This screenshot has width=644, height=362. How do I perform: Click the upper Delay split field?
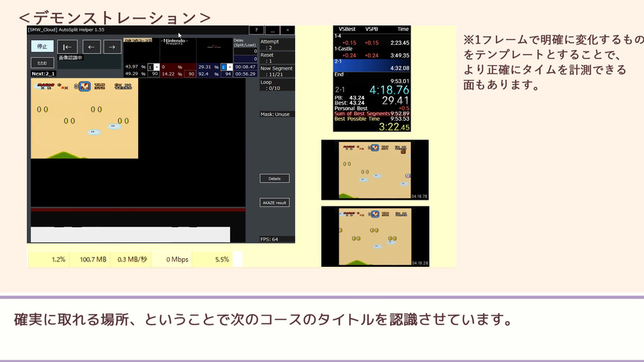pos(246,52)
